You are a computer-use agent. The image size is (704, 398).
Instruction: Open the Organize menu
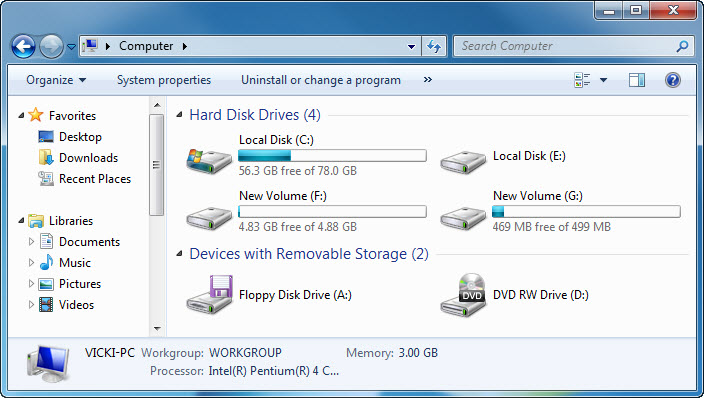tap(56, 80)
